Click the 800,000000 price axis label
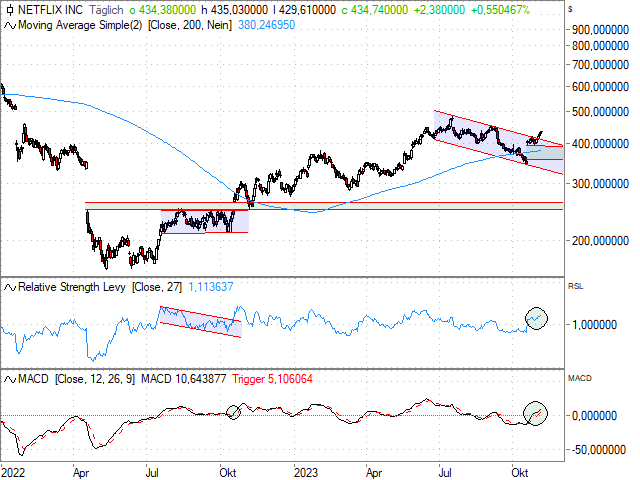 600,46
